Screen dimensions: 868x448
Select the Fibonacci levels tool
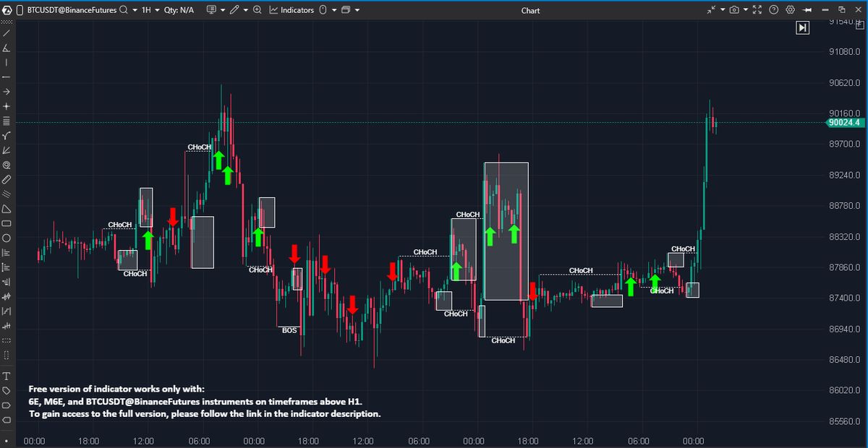click(7, 120)
